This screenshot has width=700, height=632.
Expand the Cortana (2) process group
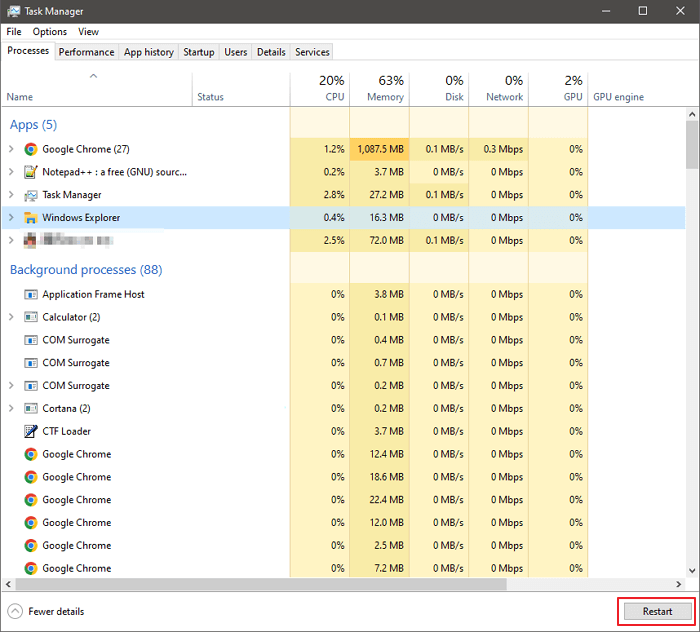[11, 408]
